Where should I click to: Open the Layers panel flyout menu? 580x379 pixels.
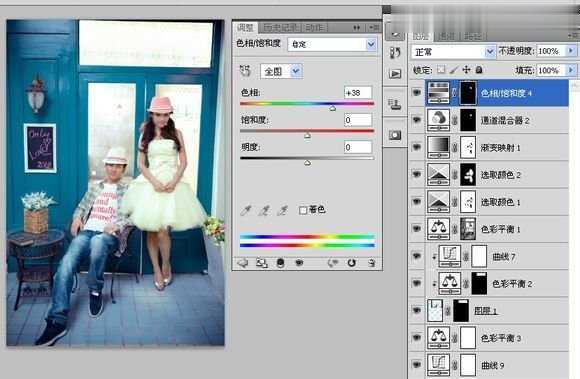pos(573,35)
